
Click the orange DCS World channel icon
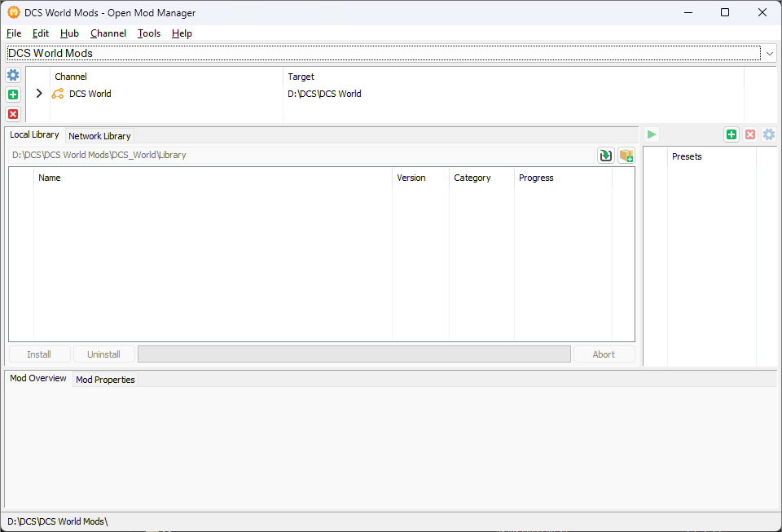[x=58, y=94]
